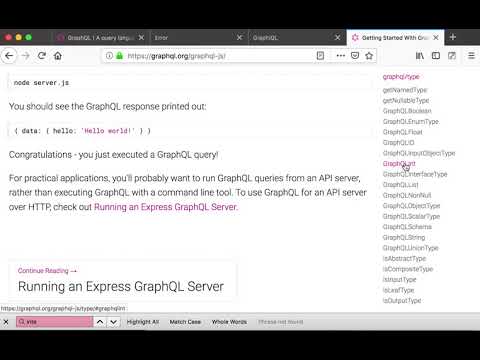Close the GraphQL query language tab

tap(141, 37)
